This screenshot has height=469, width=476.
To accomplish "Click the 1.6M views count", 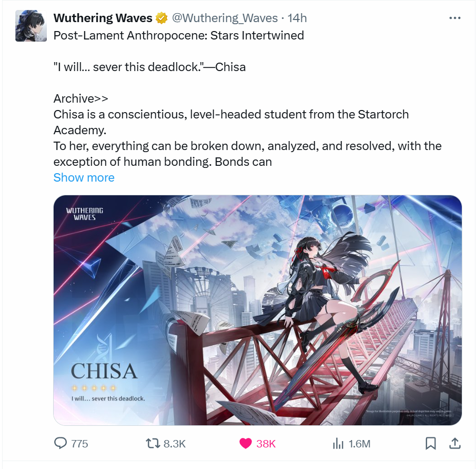I will [x=359, y=444].
